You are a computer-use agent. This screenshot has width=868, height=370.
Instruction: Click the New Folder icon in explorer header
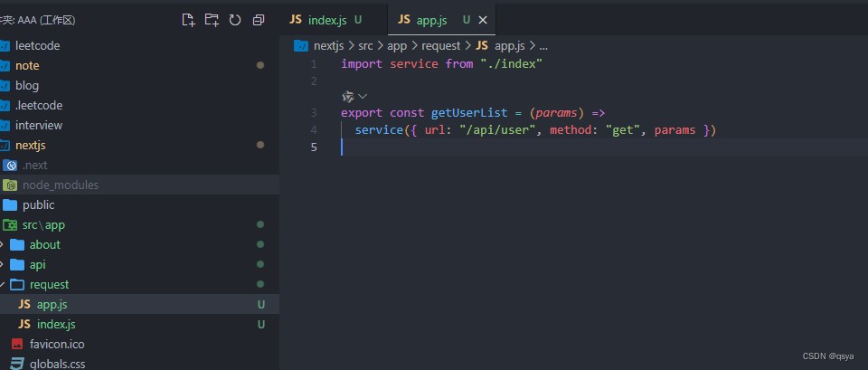pyautogui.click(x=212, y=19)
